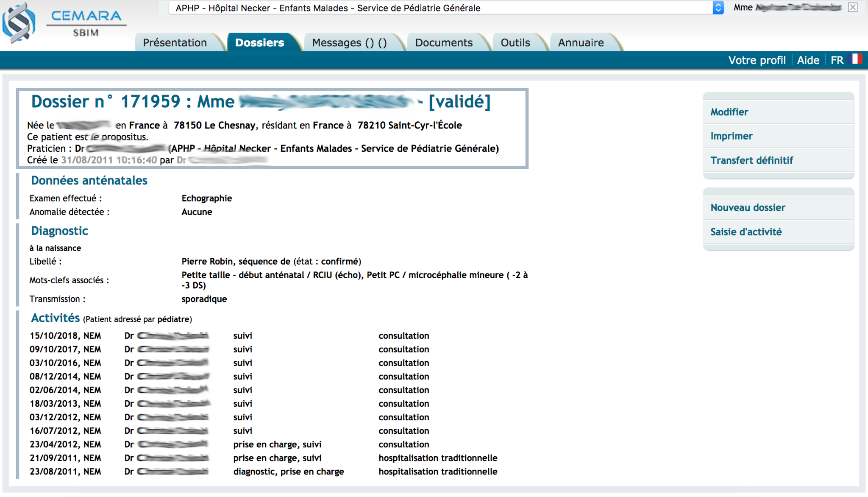The width and height of the screenshot is (868, 497).
Task: Click the FR language link
Action: click(x=837, y=60)
